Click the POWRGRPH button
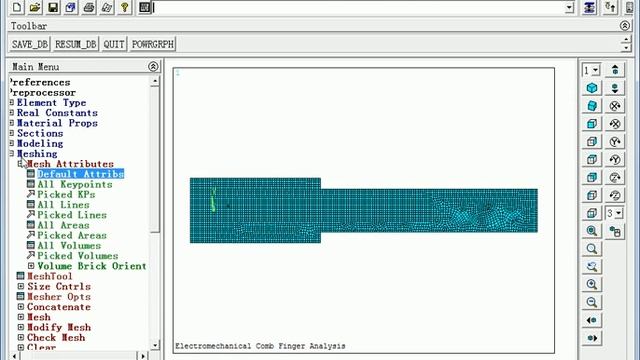This screenshot has width=640, height=360. point(153,44)
